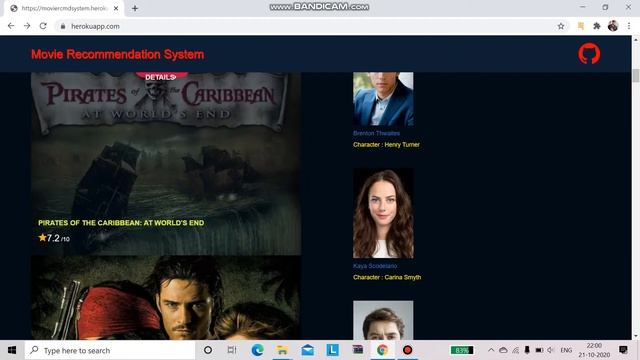This screenshot has height=360, width=640.
Task: Open Pirates of the Caribbean At World's End poster
Action: (166, 164)
